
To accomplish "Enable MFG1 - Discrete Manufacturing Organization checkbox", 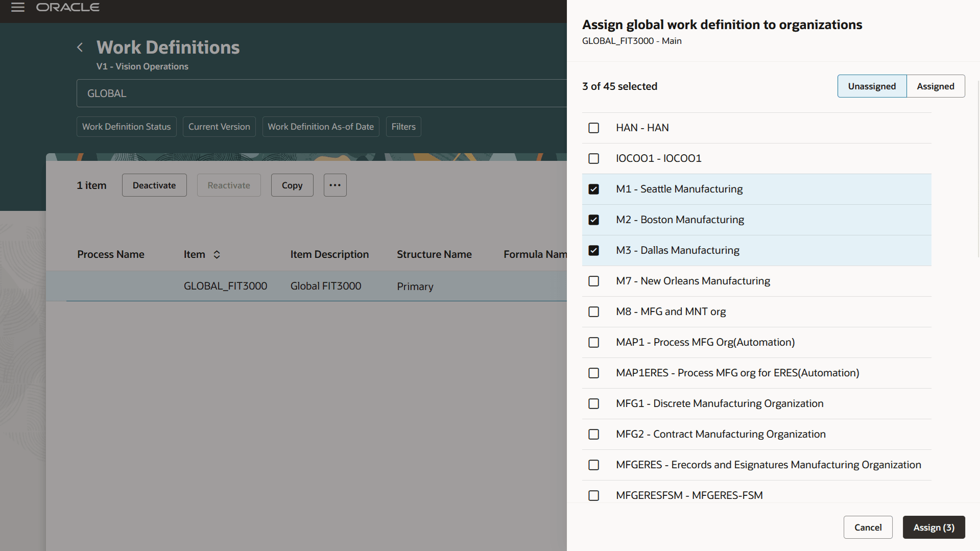I will (593, 403).
